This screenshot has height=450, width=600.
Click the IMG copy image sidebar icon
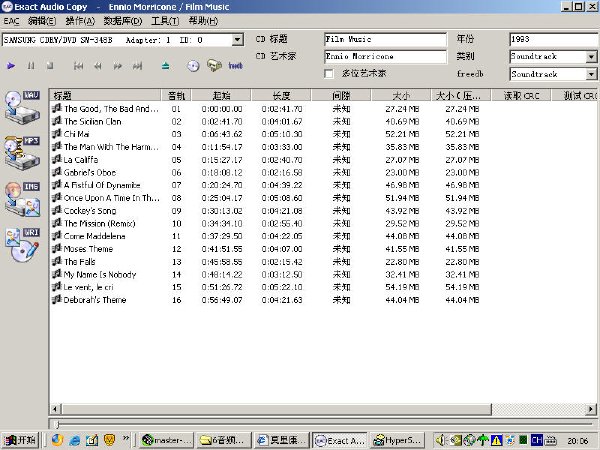(22, 199)
